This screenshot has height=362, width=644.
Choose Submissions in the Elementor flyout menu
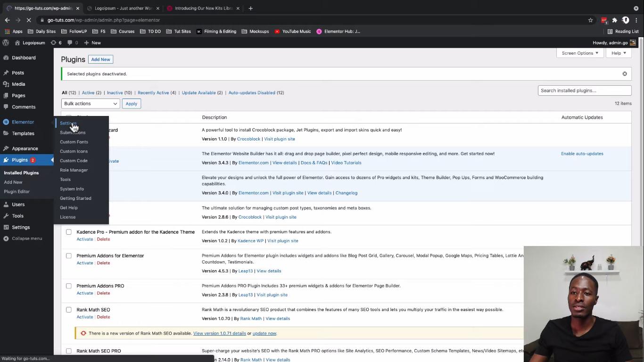[73, 132]
